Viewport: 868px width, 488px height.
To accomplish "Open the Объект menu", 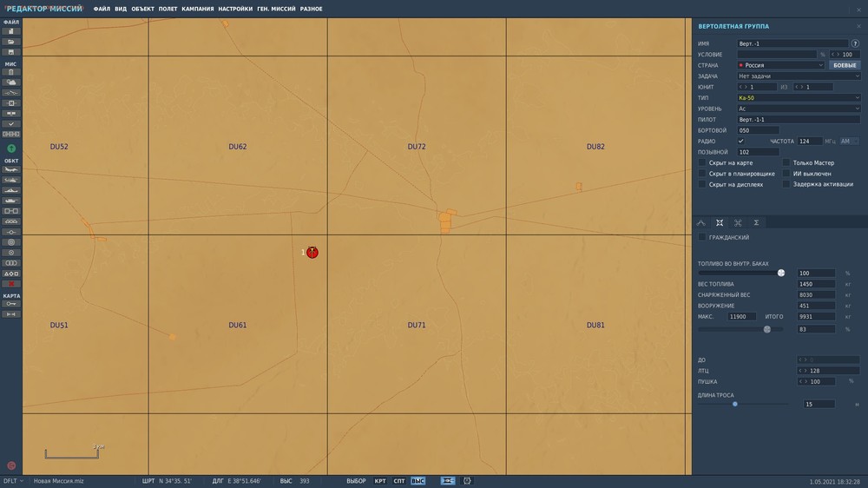I will pyautogui.click(x=142, y=9).
